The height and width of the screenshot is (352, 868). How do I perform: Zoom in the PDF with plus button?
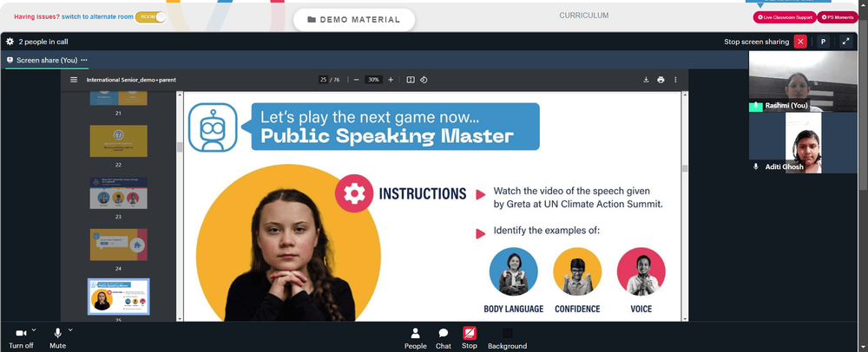[x=391, y=80]
